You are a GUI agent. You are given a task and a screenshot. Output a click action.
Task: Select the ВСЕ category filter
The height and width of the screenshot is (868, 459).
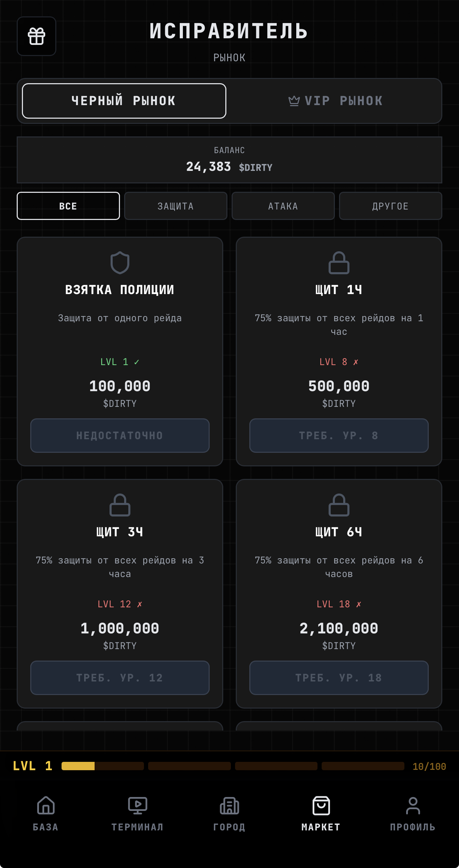[68, 206]
